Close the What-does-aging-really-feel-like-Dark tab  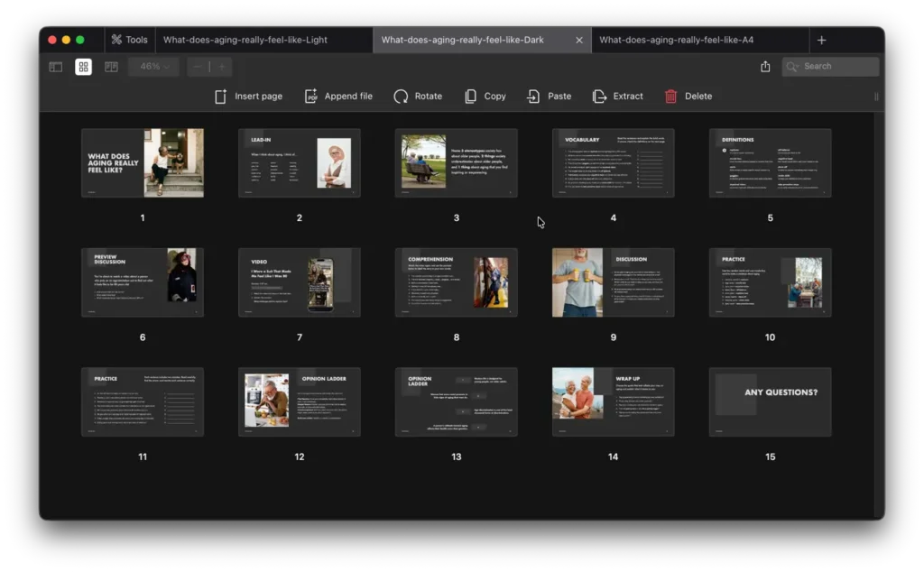click(579, 40)
